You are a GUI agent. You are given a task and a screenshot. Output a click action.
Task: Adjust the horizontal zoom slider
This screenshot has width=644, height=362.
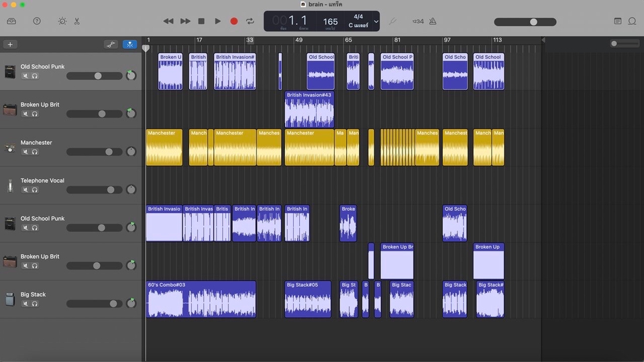(x=625, y=44)
